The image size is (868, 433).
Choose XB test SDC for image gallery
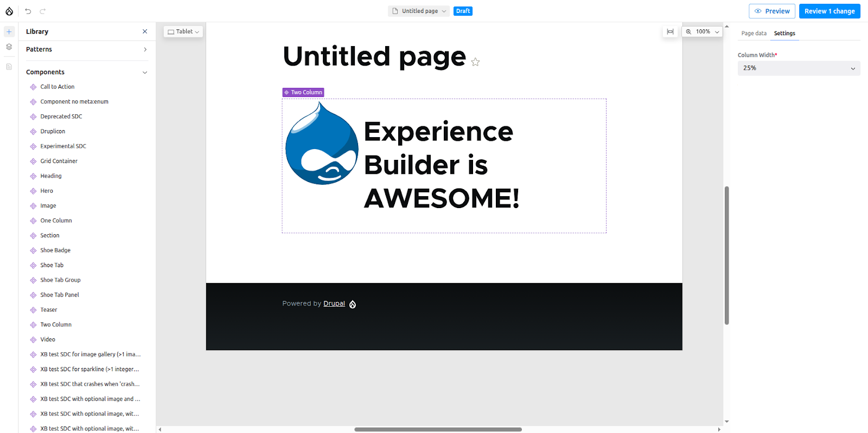90,354
